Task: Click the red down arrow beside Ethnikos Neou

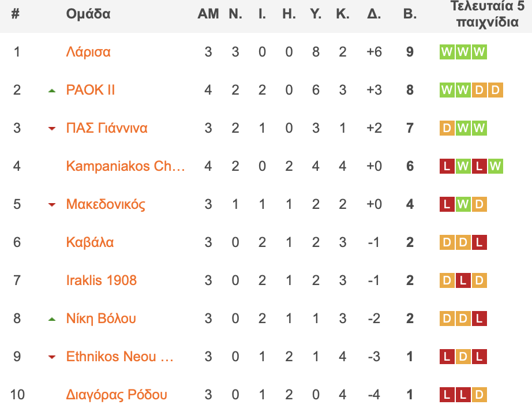Action: [x=52, y=357]
